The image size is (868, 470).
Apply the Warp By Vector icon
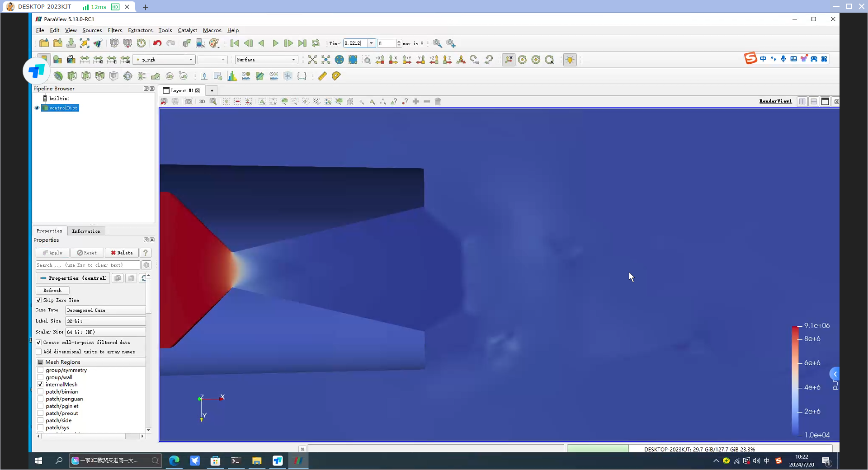156,76
